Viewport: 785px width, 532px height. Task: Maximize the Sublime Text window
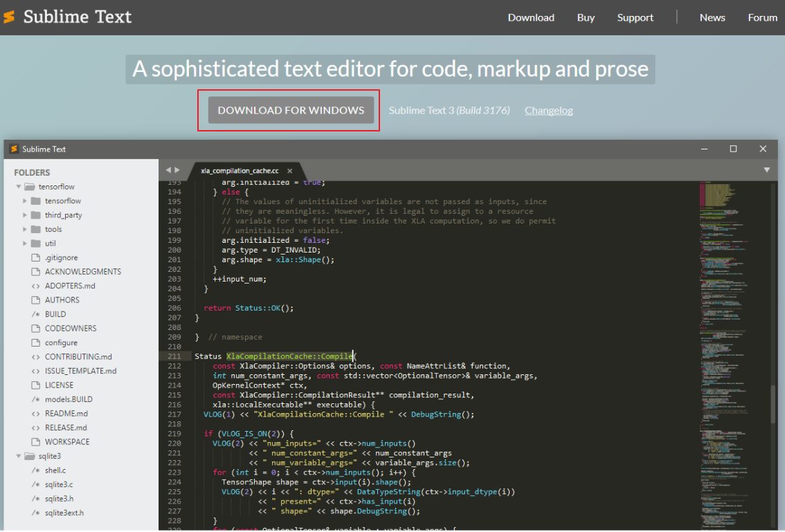(x=734, y=149)
